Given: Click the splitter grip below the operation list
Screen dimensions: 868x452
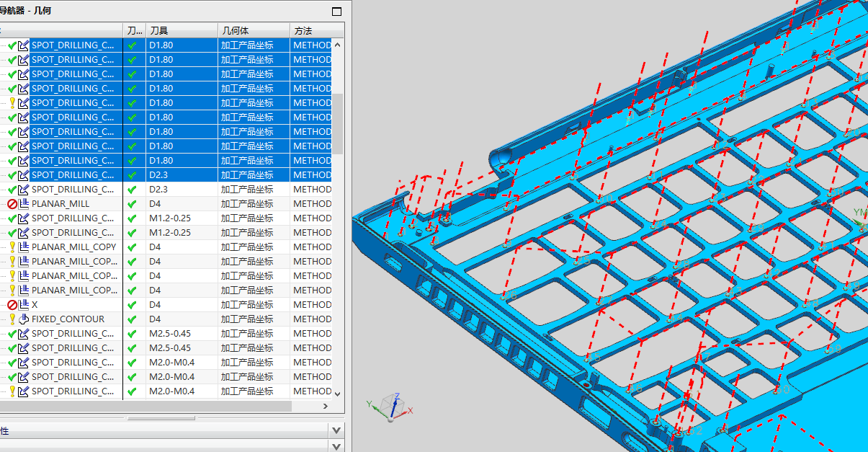Looking at the screenshot, I should tap(161, 418).
